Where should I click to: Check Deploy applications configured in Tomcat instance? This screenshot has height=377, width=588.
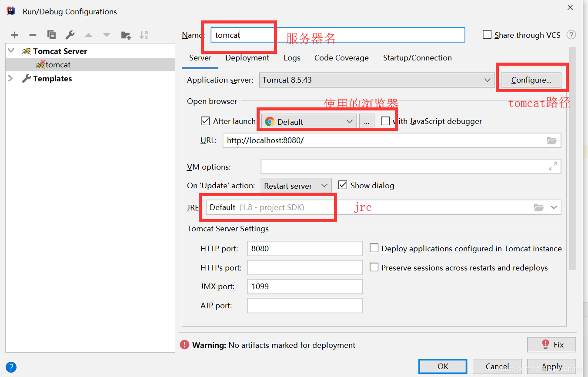click(x=374, y=248)
